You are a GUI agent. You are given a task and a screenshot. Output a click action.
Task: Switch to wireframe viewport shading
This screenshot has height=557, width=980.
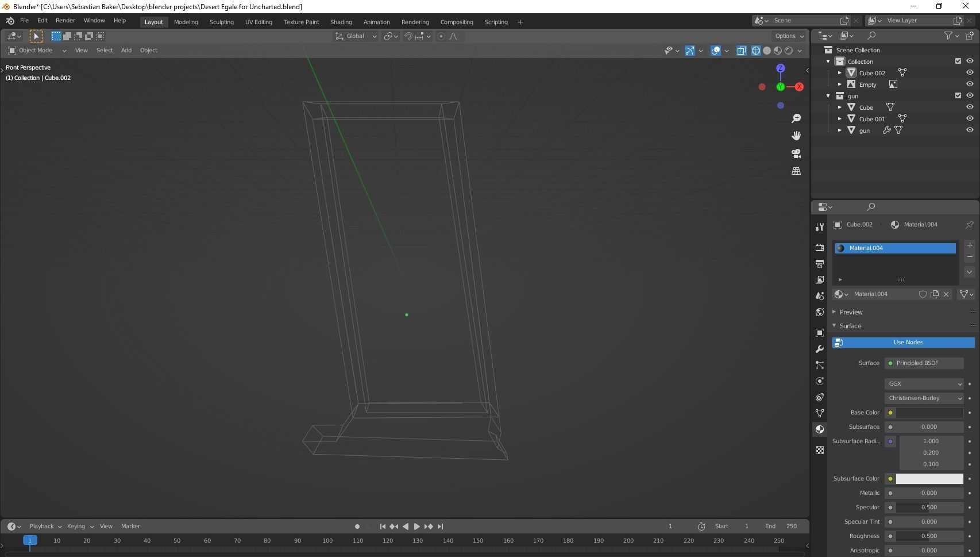756,51
